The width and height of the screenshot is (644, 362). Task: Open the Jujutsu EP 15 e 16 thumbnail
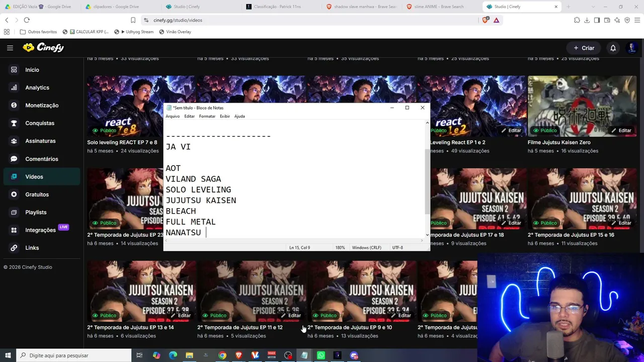582,199
